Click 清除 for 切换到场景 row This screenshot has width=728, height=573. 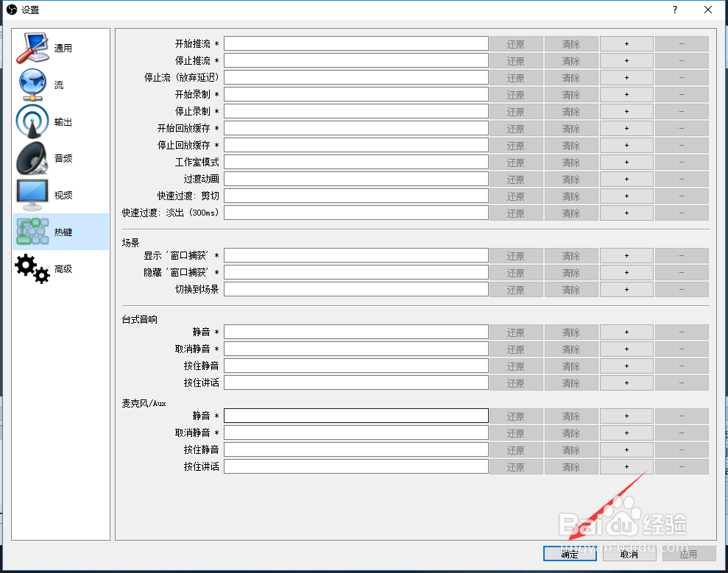(571, 290)
